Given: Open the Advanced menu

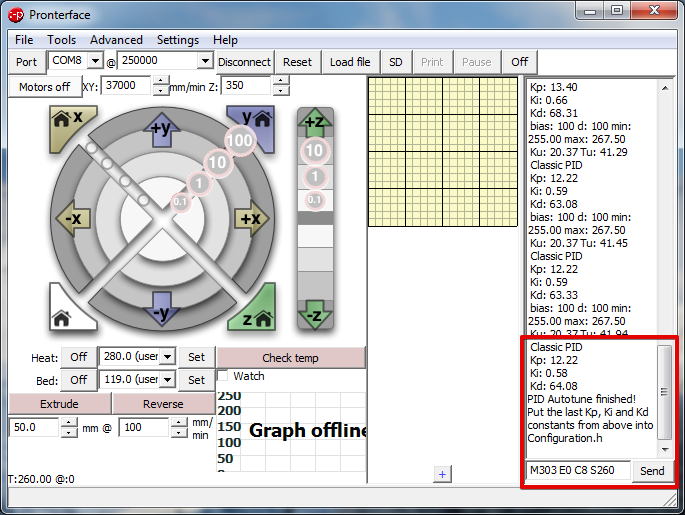Looking at the screenshot, I should [x=116, y=40].
